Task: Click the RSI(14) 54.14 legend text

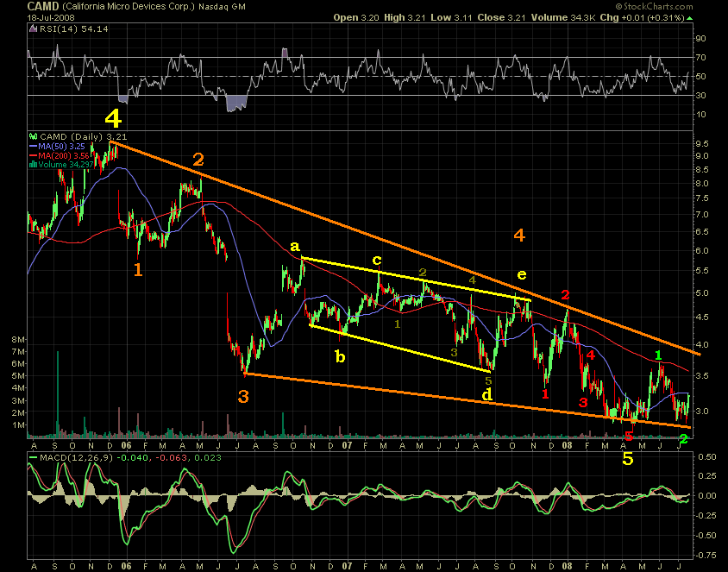Action: (74, 28)
